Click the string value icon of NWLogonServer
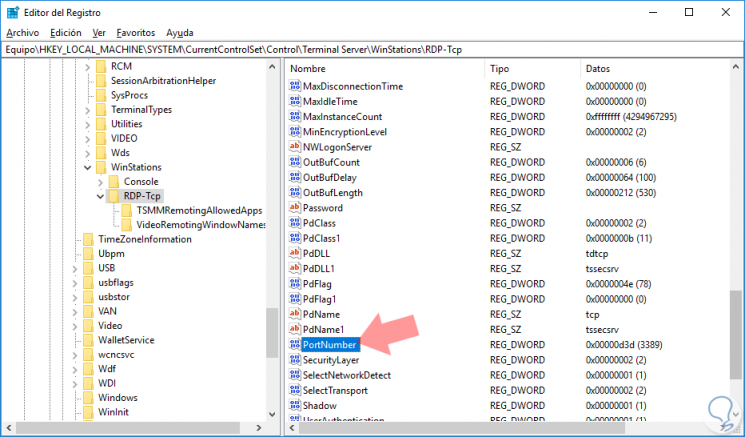Viewport: 745px width, 437px height. tap(295, 147)
